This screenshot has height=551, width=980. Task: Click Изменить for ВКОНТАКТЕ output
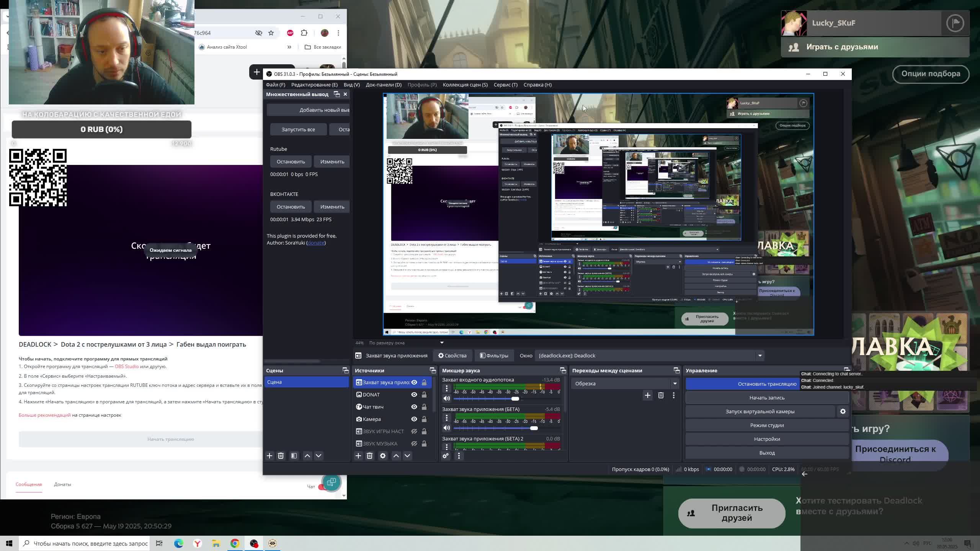point(332,207)
